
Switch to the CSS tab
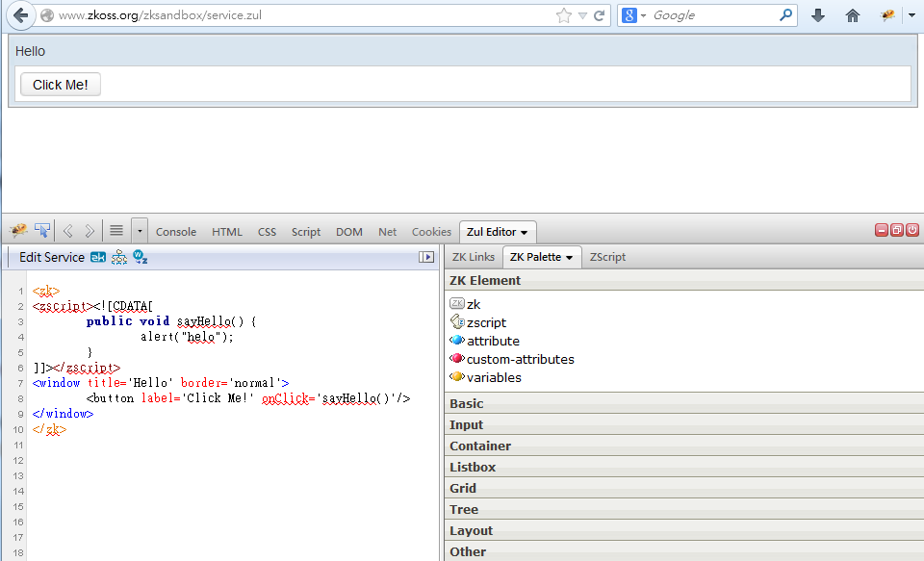(x=267, y=232)
